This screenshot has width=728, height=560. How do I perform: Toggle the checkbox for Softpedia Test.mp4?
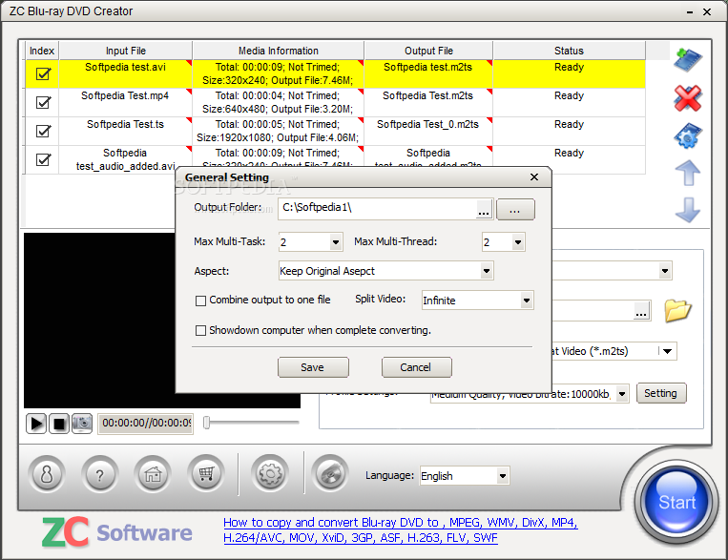(43, 102)
